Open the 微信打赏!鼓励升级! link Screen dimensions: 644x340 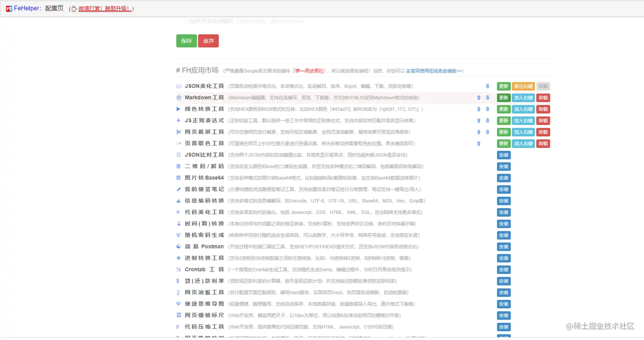106,9
